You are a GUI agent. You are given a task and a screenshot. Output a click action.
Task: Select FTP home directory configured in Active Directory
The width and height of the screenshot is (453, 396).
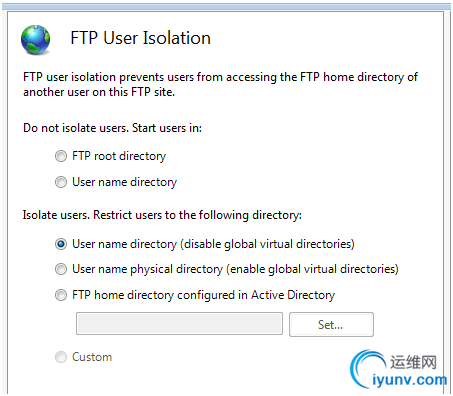pyautogui.click(x=61, y=295)
